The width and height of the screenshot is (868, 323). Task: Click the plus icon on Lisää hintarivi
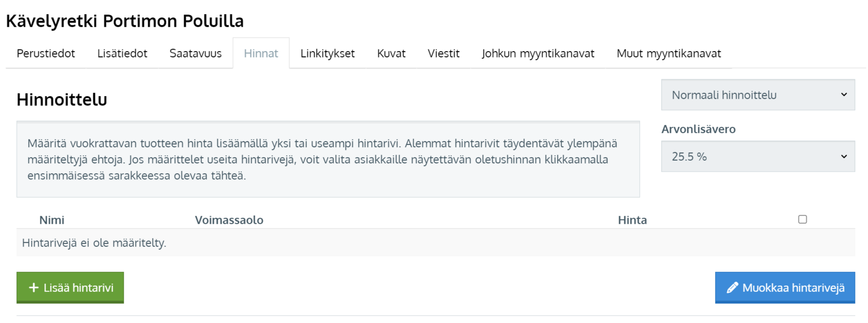34,288
